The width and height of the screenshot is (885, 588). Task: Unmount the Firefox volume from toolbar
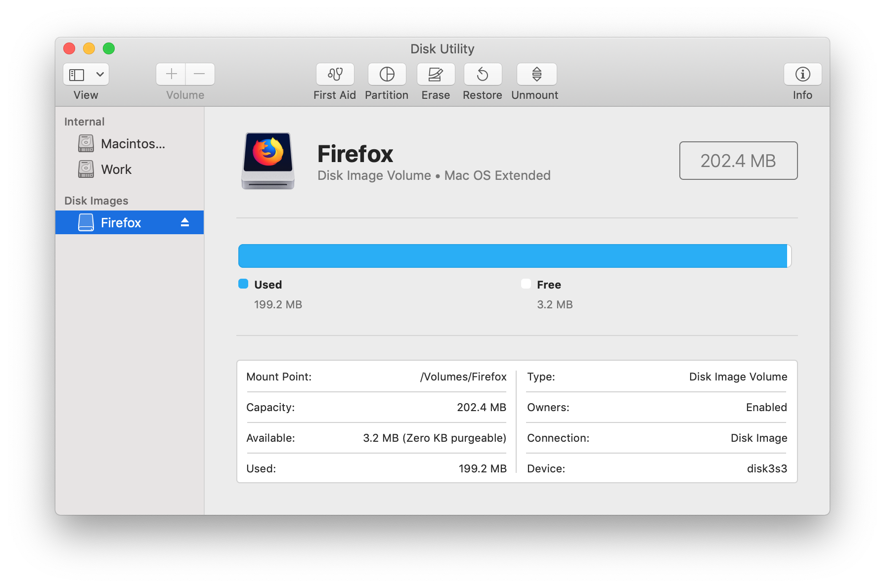(x=536, y=74)
